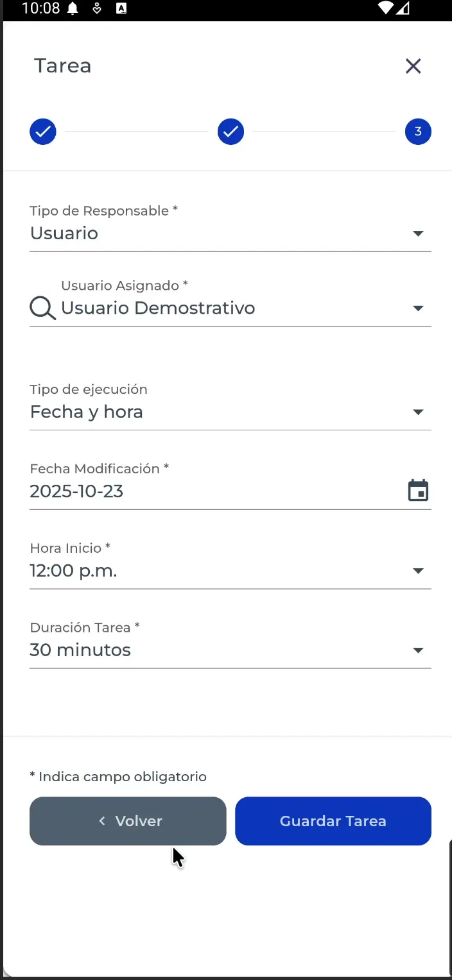Open the Tipo de Responsable dropdown
Screen dimensions: 452x980
coord(418,233)
